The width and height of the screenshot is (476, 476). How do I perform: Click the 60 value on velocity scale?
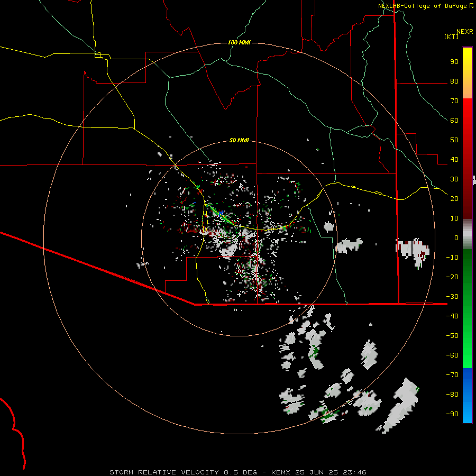[x=454, y=121]
